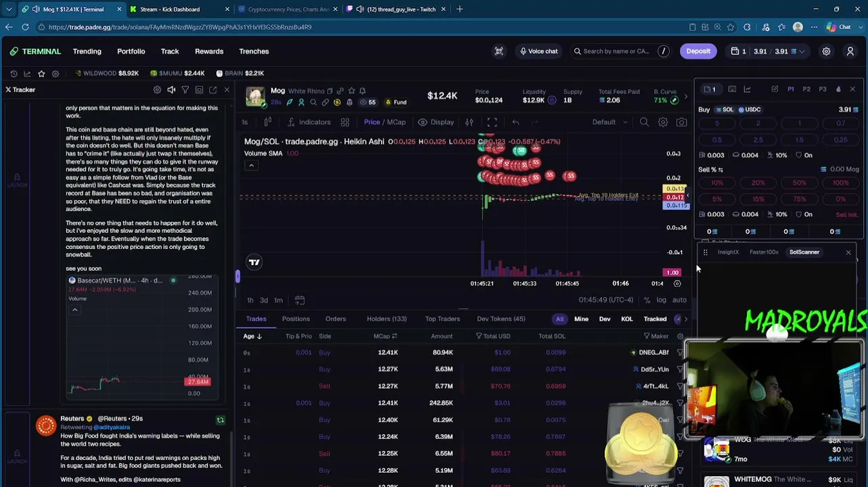Switch to the Holders (133) tab
868x487 pixels.
[x=386, y=319]
